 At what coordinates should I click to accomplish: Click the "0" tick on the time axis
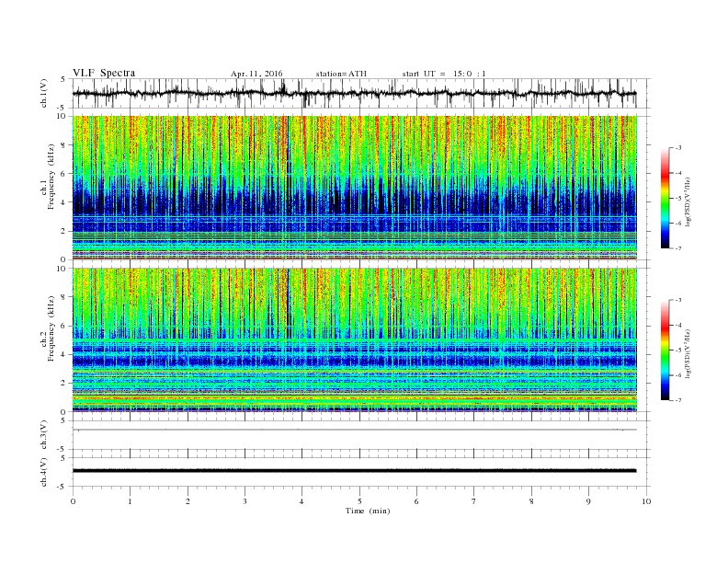[x=73, y=501]
